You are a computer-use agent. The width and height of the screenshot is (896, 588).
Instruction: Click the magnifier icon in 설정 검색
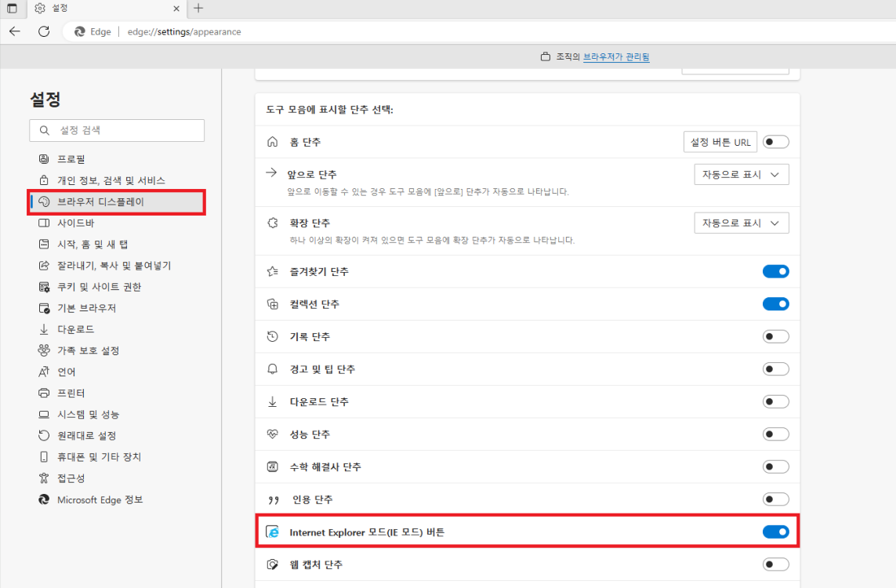pos(44,130)
